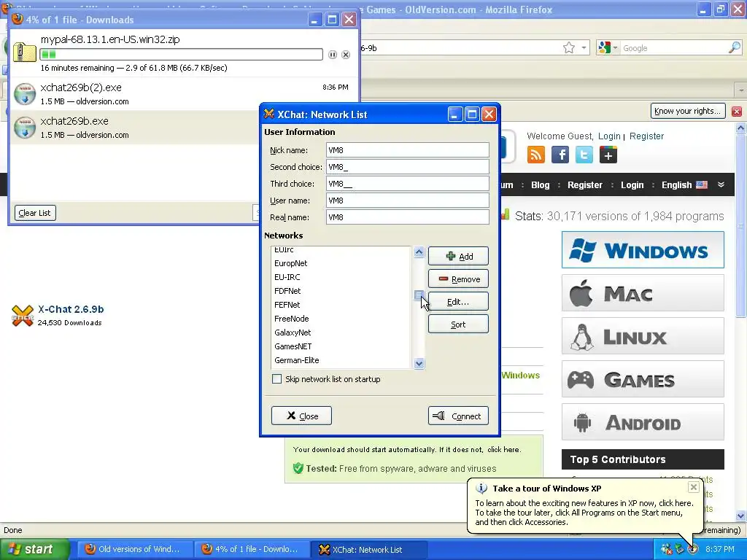Image resolution: width=747 pixels, height=560 pixels.
Task: Click the Nick name input field
Action: click(x=407, y=150)
